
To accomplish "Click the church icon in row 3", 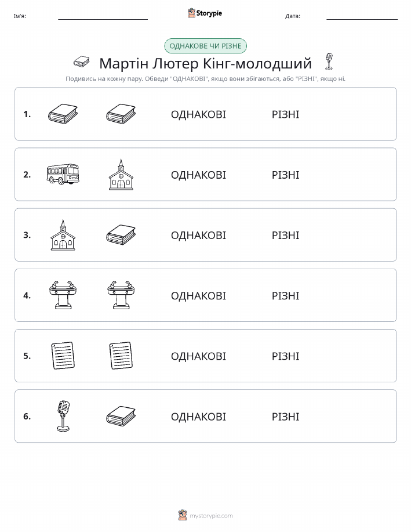I will [x=63, y=235].
